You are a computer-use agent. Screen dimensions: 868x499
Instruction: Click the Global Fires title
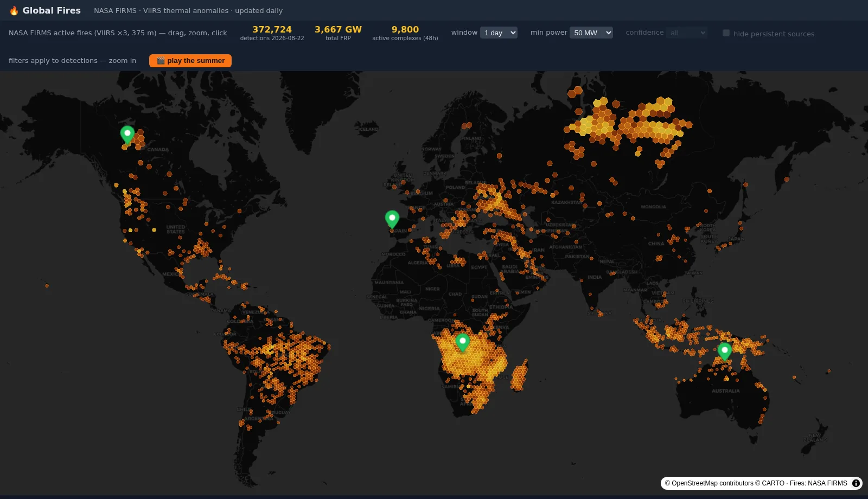[x=52, y=10]
